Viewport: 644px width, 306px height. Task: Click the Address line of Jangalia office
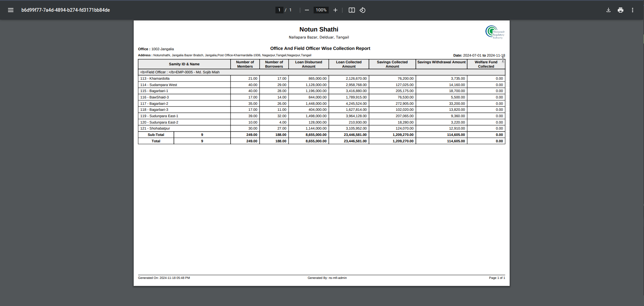pyautogui.click(x=224, y=55)
